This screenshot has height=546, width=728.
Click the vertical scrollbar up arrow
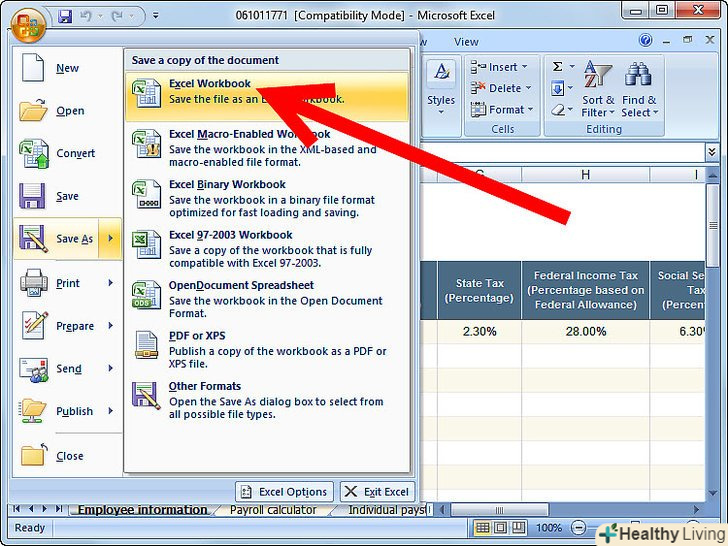(x=713, y=176)
